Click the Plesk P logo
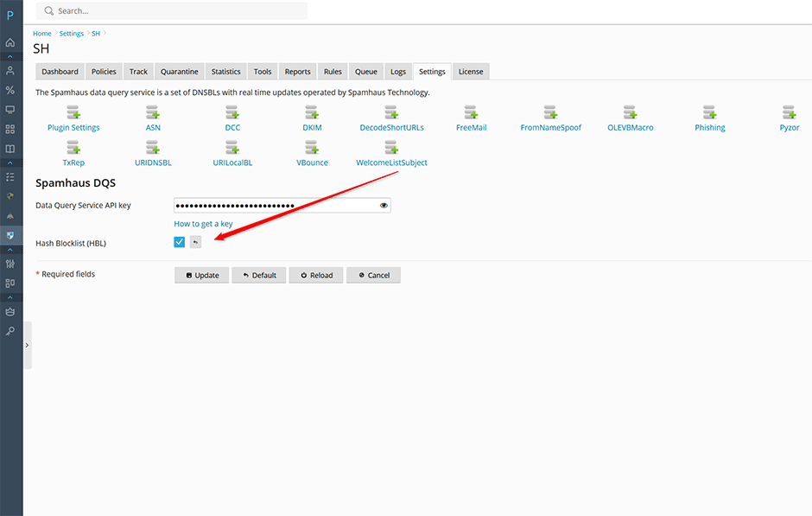 [10, 16]
